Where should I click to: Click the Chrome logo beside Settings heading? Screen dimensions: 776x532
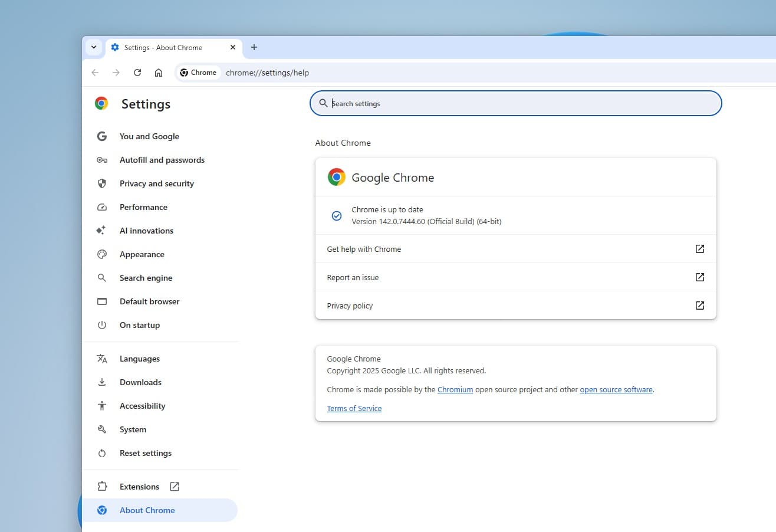tap(101, 103)
